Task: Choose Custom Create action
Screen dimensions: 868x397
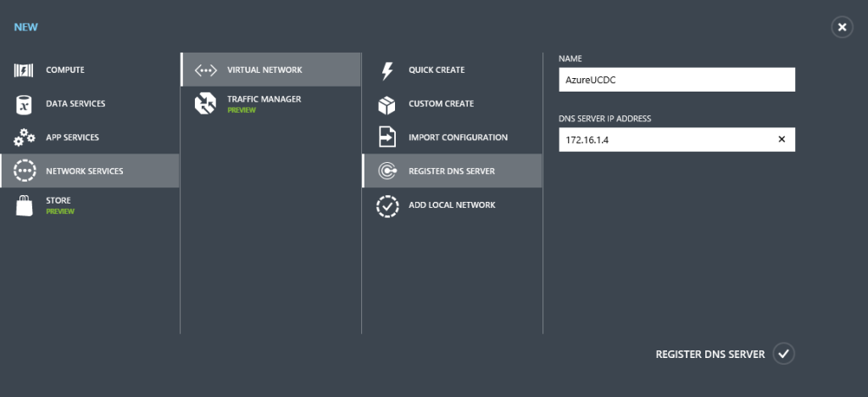Action: (453, 103)
